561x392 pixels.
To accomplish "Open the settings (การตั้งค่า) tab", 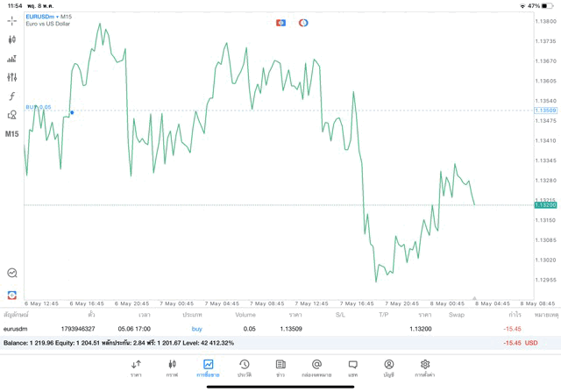I will click(425, 368).
